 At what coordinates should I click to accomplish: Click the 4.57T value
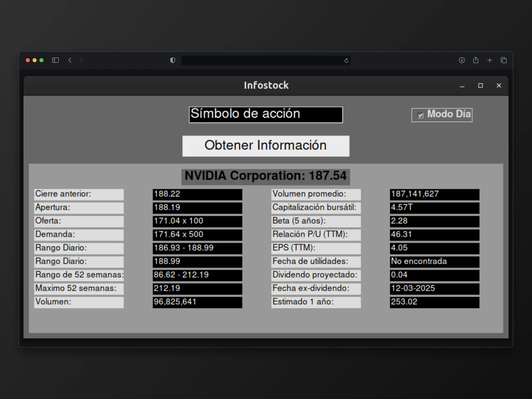pos(434,208)
